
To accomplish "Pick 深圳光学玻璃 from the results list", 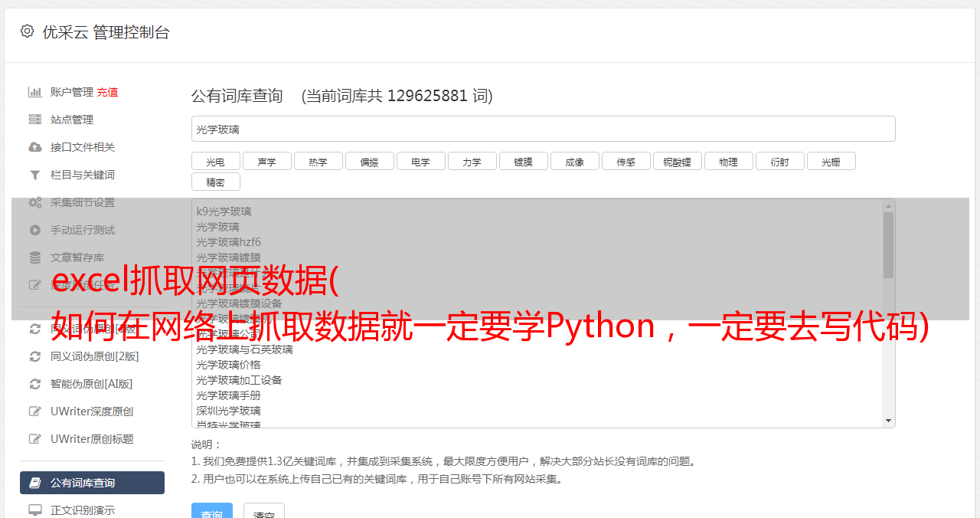I will (228, 411).
